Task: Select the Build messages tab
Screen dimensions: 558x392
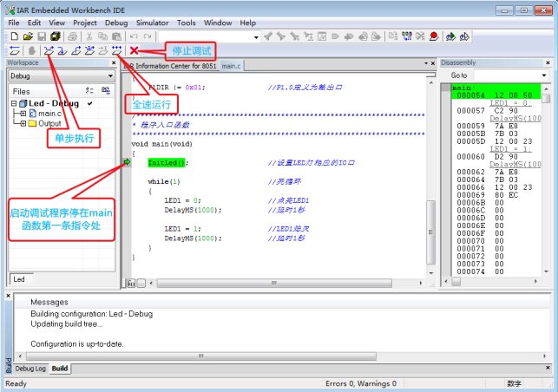Action: (59, 369)
